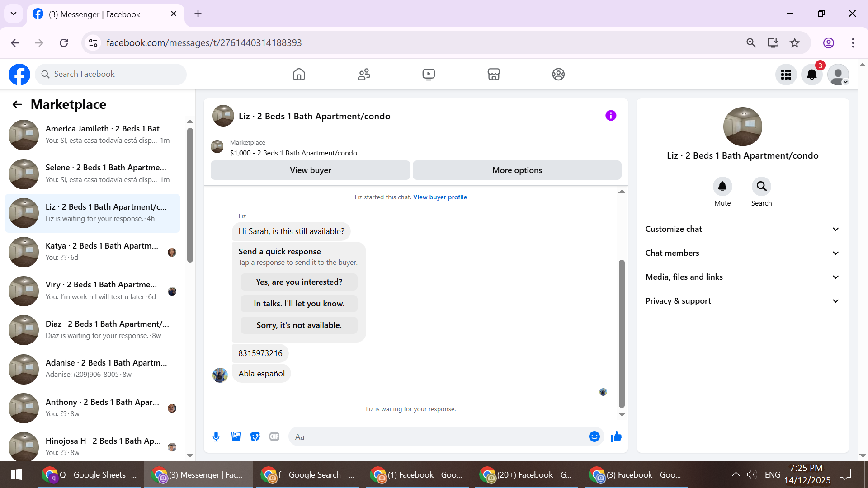
Task: Open the GIF picker
Action: point(274,436)
